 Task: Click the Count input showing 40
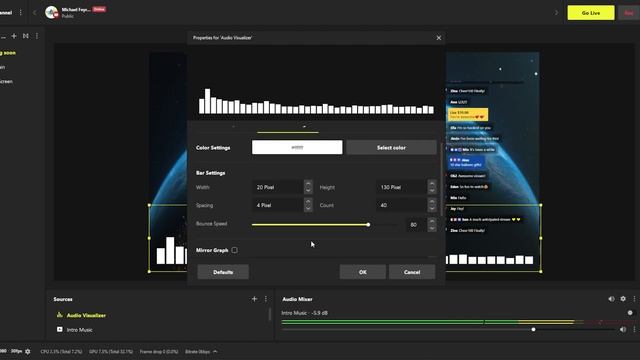(x=401, y=205)
